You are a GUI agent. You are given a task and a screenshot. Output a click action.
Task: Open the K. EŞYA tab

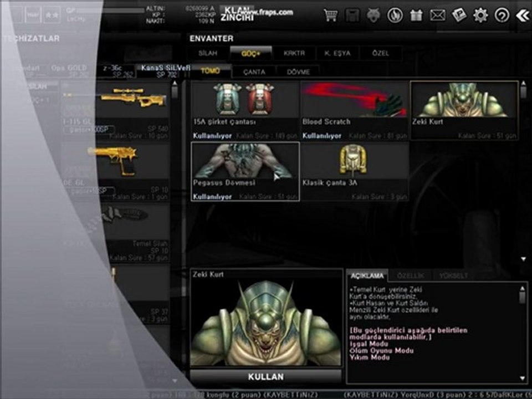pyautogui.click(x=337, y=53)
